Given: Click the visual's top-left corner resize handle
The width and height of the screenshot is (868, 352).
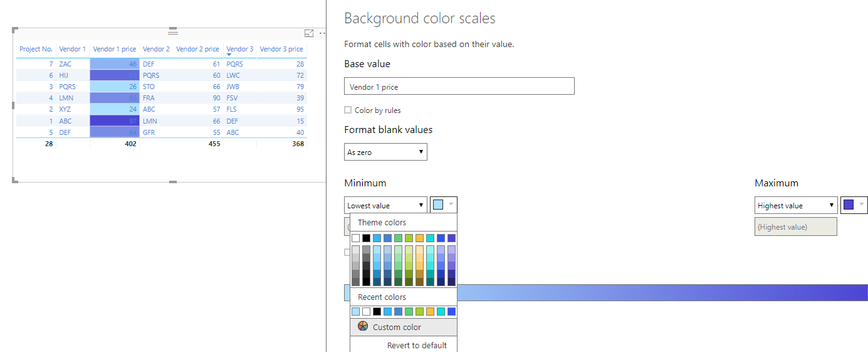Looking at the screenshot, I should 16,30.
